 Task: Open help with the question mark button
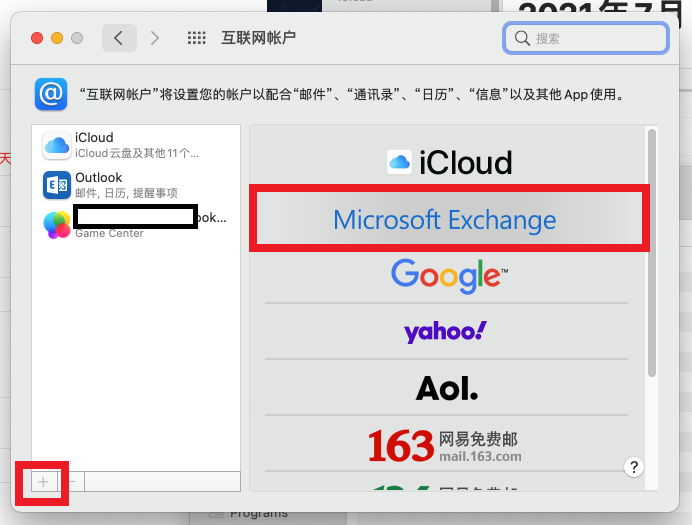point(634,467)
